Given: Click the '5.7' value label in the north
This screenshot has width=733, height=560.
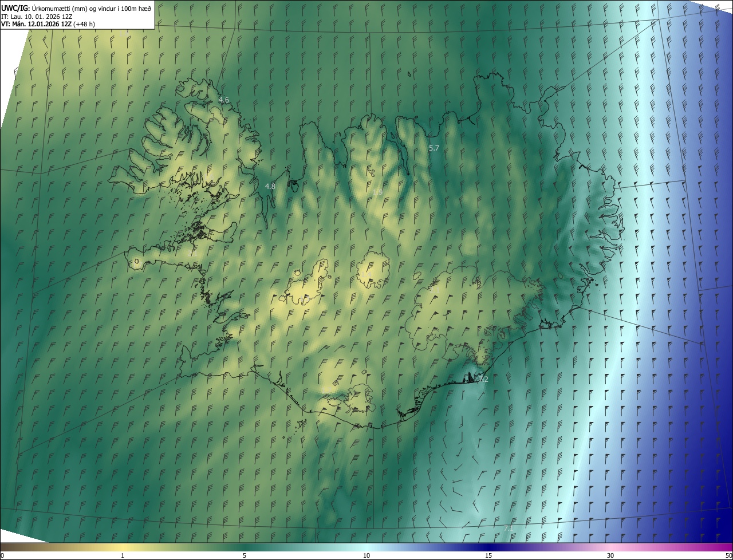Looking at the screenshot, I should (434, 148).
